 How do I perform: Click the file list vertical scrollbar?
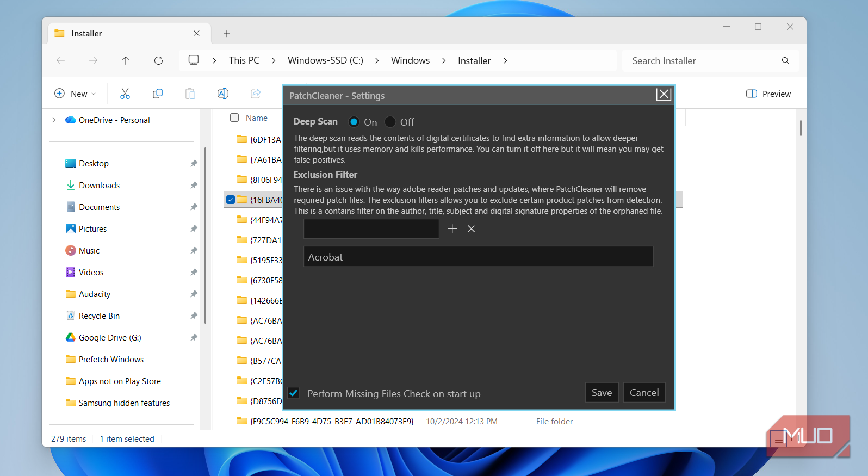coord(801,128)
